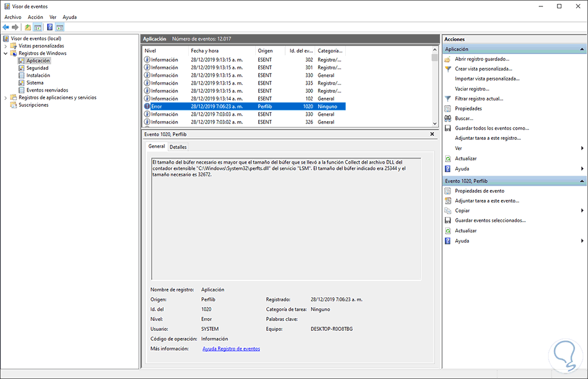Open the Ayuda Registro de eventos link
This screenshot has width=588, height=379.
[231, 348]
